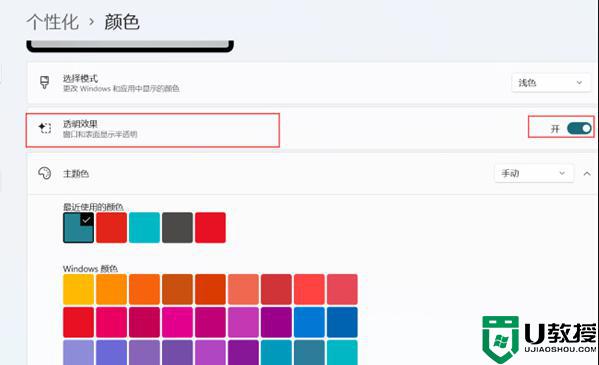
Task: Choose the yellow Windows color swatch
Action: (78, 289)
